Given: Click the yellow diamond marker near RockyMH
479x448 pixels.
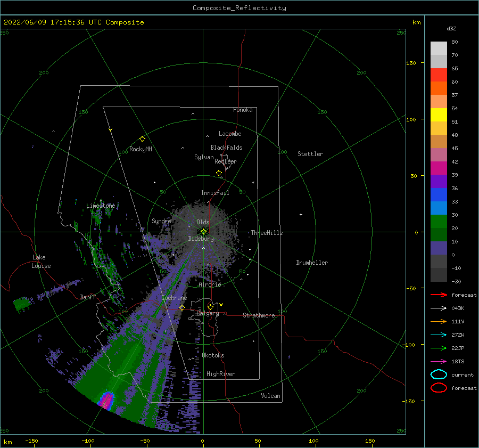Looking at the screenshot, I should (142, 139).
